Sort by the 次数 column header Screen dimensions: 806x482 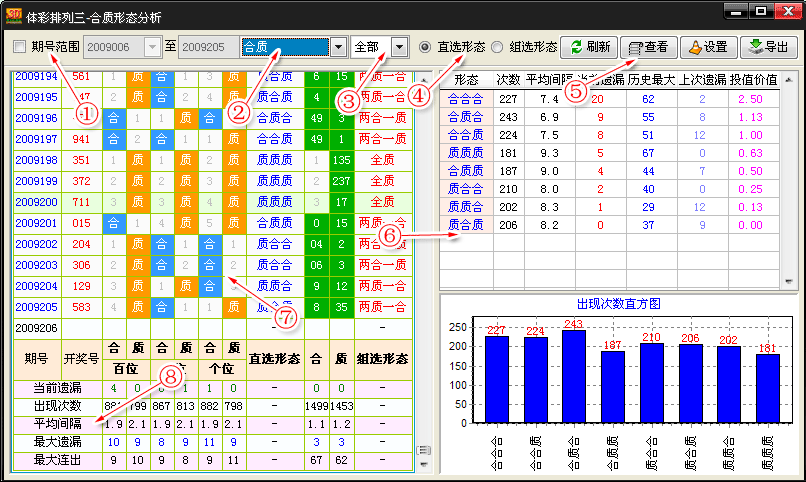click(508, 79)
